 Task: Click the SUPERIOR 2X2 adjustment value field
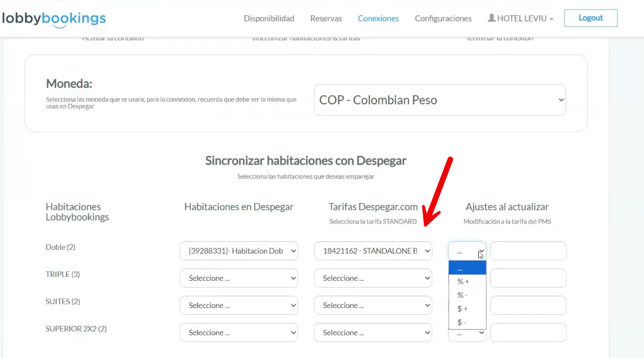point(528,332)
